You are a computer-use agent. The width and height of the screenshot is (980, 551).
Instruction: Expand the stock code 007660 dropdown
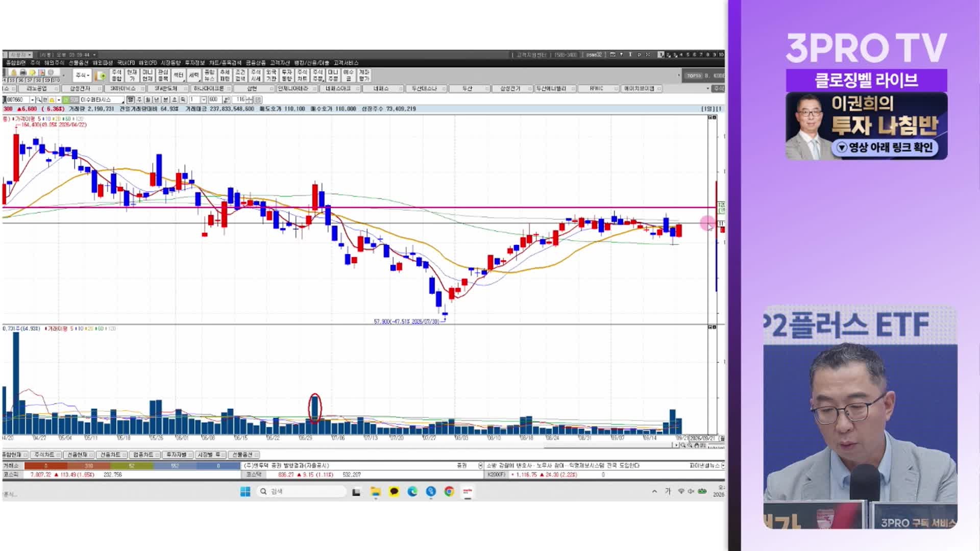click(32, 99)
